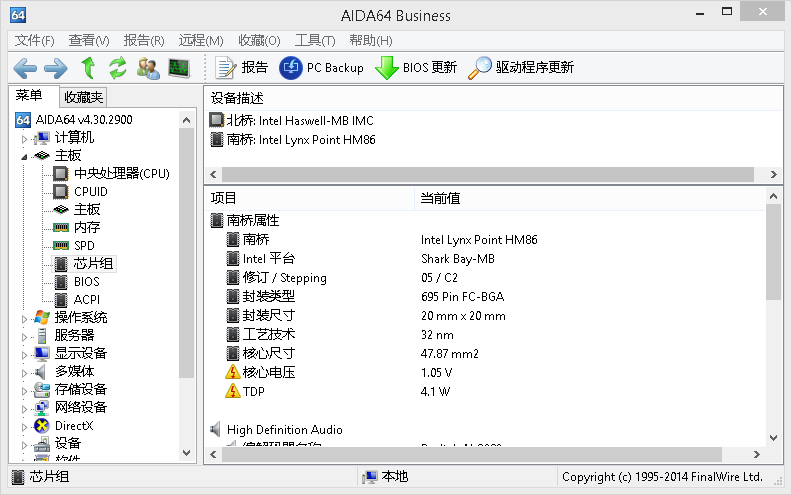Open the 工具(T) menu
The height and width of the screenshot is (495, 792).
pos(315,40)
